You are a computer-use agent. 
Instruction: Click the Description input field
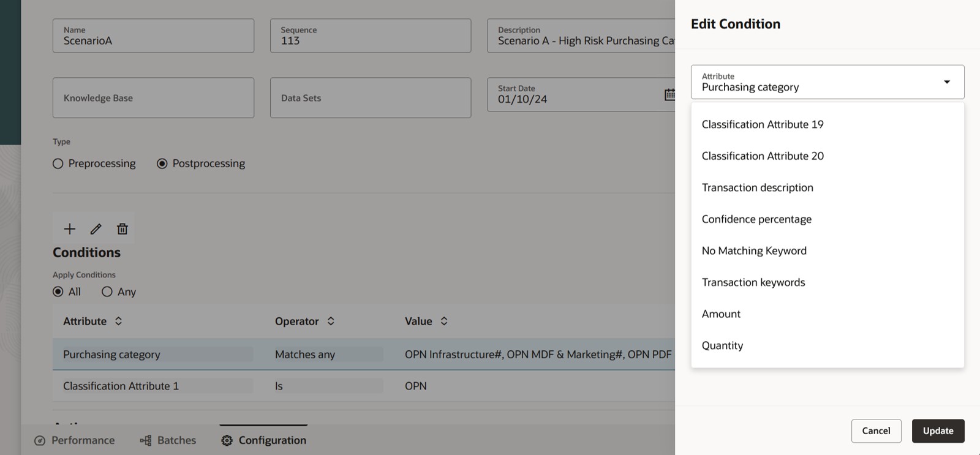(x=581, y=36)
